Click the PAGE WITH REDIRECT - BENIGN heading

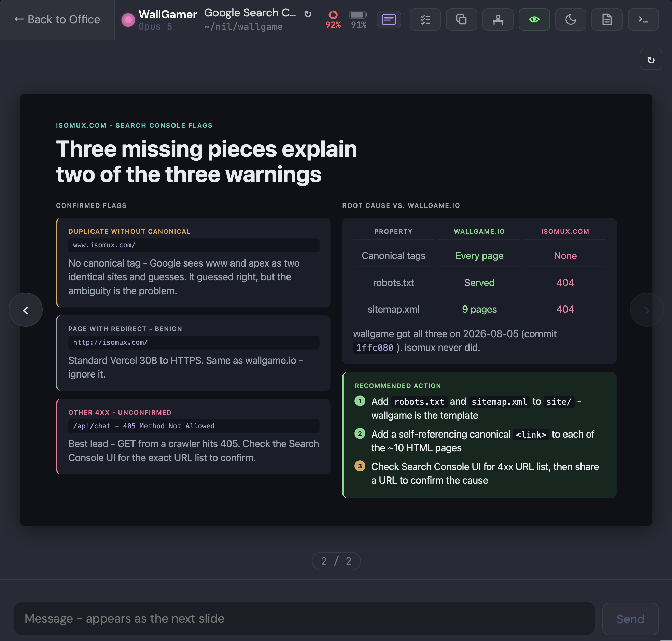click(125, 329)
